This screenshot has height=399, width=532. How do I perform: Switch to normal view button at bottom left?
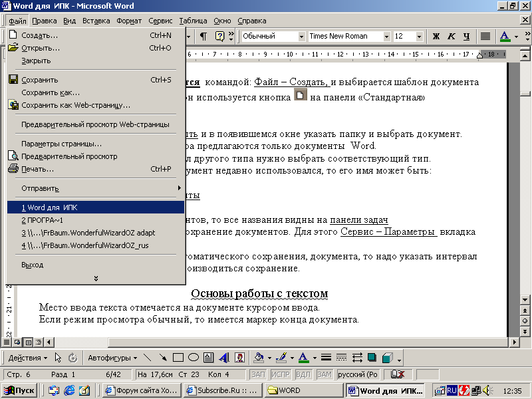pos(7,342)
